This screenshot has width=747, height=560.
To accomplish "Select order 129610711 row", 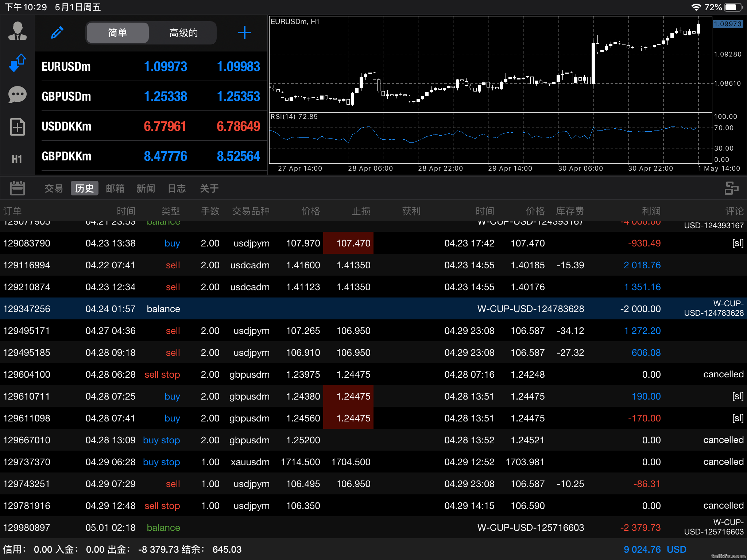I will [x=373, y=396].
